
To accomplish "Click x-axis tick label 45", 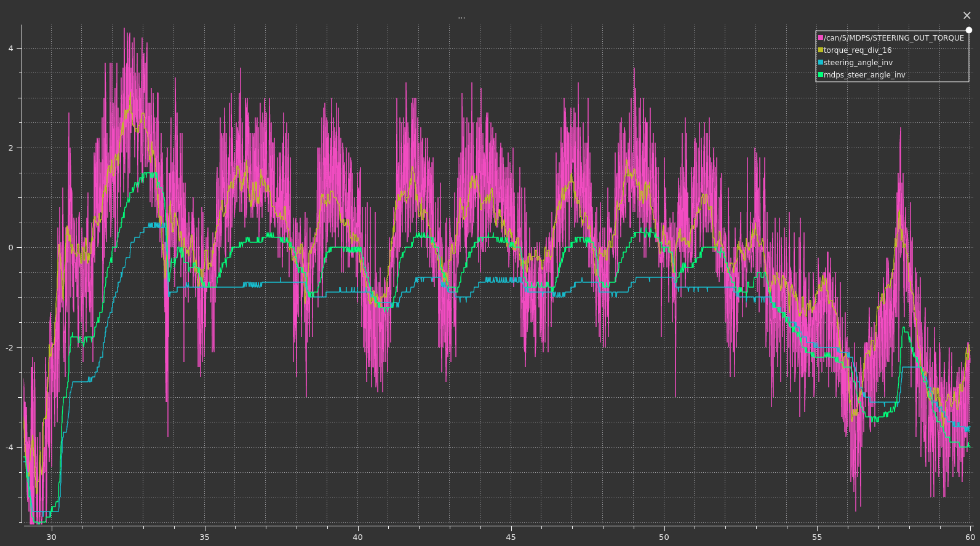I will [511, 537].
